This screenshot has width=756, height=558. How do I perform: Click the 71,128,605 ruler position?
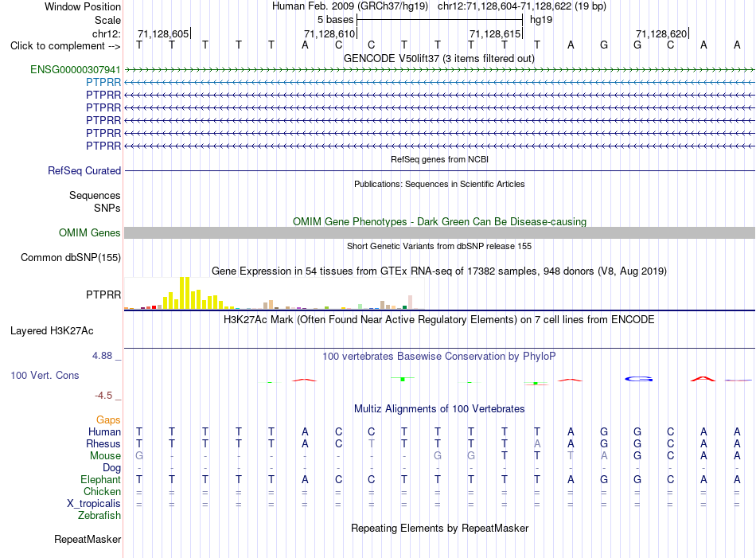point(164,33)
